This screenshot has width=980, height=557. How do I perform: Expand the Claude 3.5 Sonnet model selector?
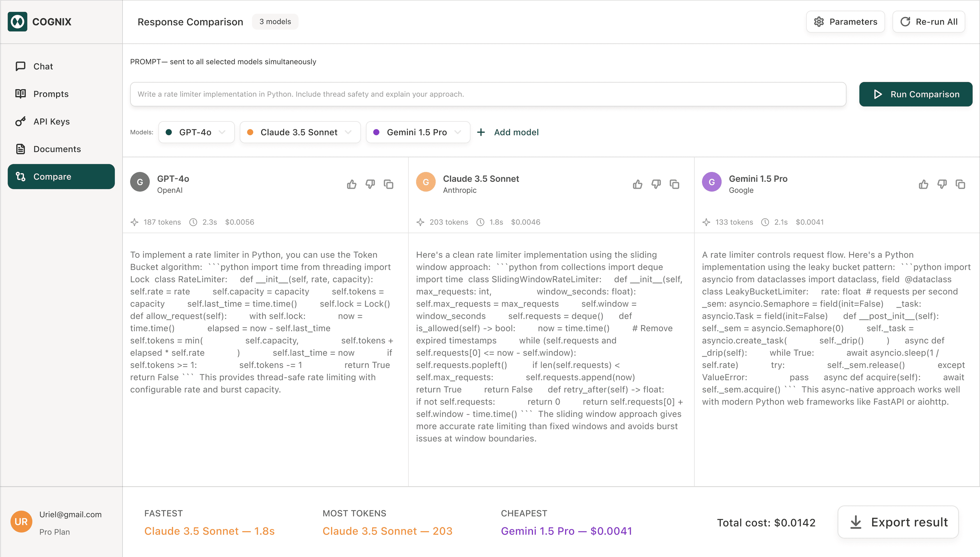tap(300, 132)
